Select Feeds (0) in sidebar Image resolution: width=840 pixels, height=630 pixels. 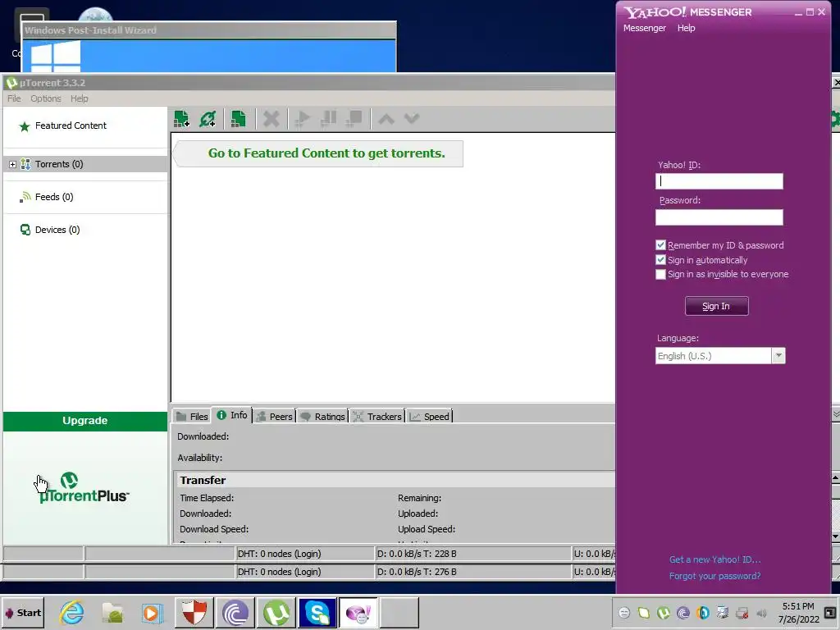[x=85, y=197]
